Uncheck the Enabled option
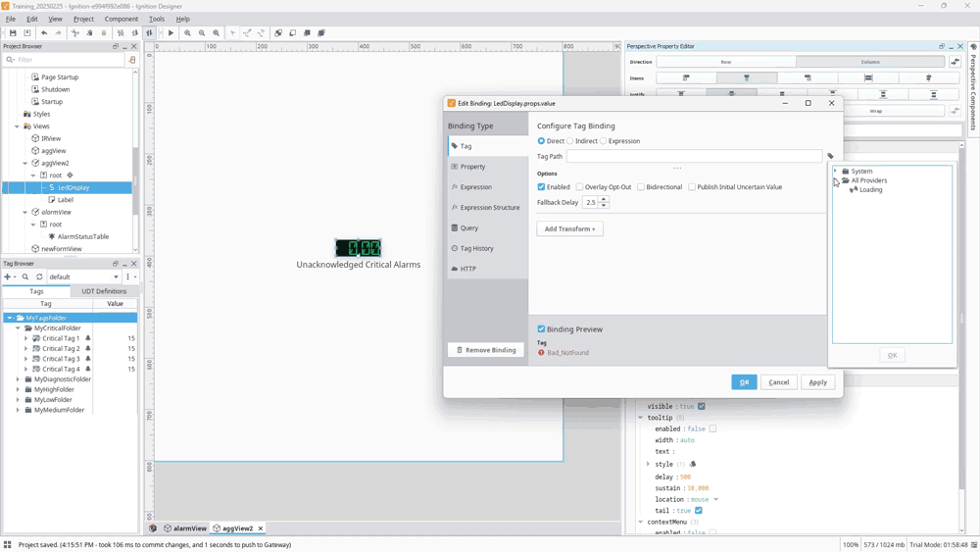Screen dimensions: 980x552 tap(541, 187)
